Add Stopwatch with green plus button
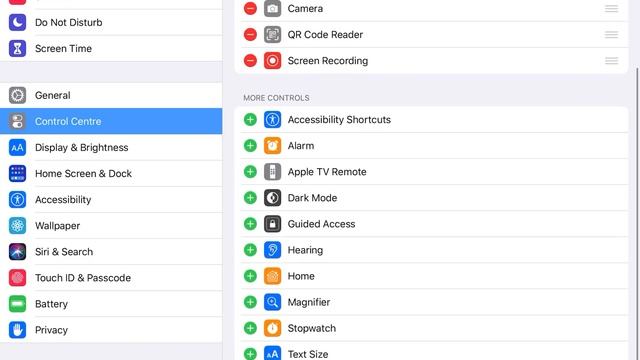640x360 pixels. pyautogui.click(x=250, y=329)
